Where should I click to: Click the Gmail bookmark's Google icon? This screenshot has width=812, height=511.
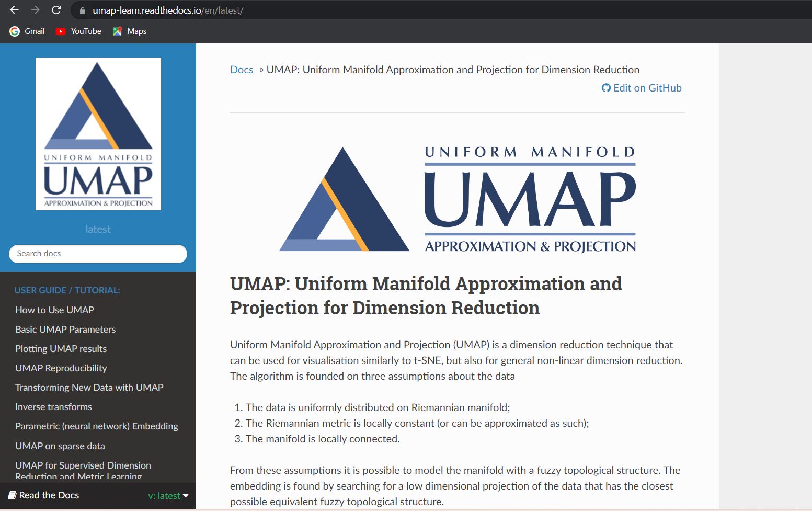coord(15,31)
